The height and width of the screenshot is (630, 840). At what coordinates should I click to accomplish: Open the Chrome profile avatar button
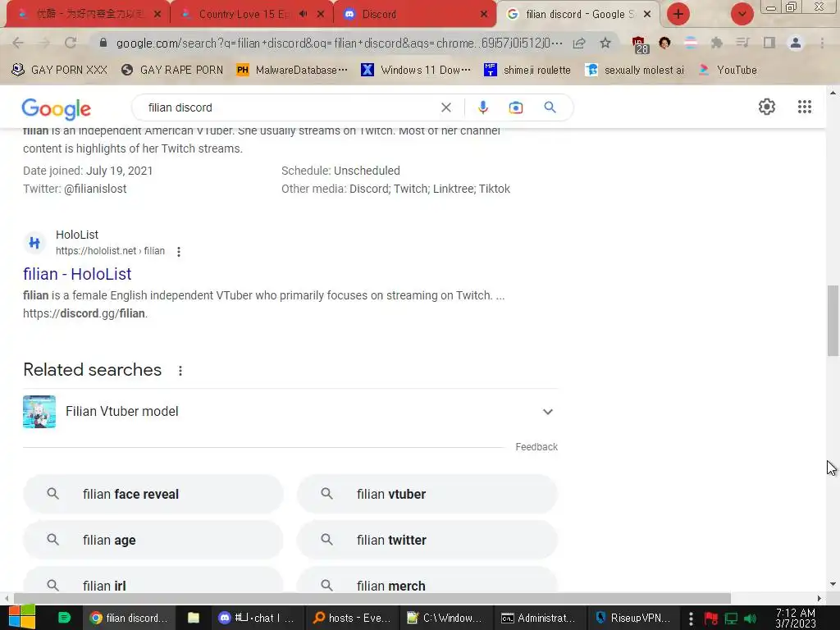(x=796, y=43)
